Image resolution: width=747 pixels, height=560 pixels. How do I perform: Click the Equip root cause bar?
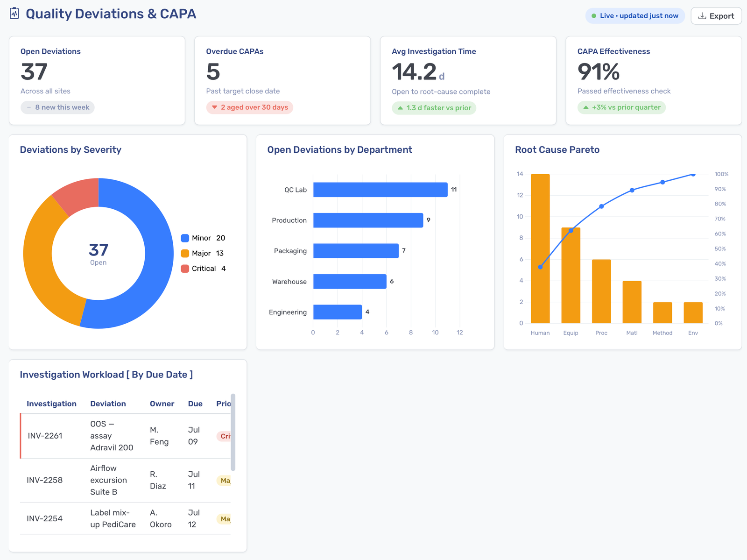pos(571,276)
